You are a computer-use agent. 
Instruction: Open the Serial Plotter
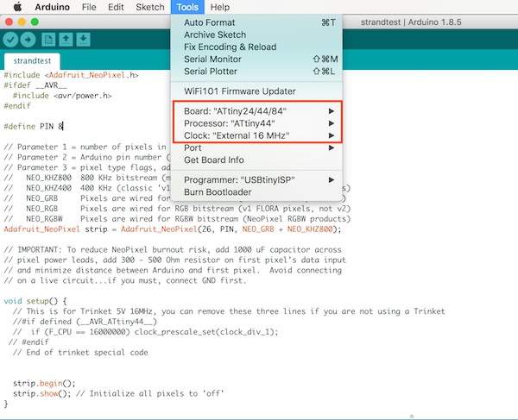[x=256, y=72]
